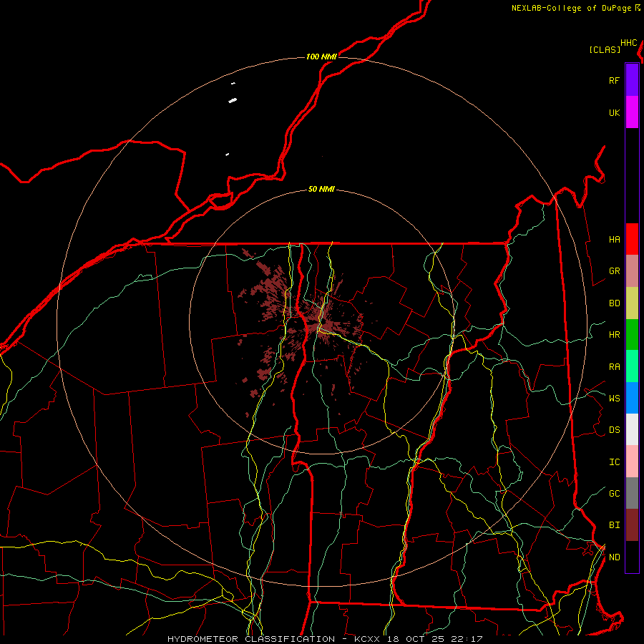Click the ND black legend swatch
644x644 pixels.
632,557
